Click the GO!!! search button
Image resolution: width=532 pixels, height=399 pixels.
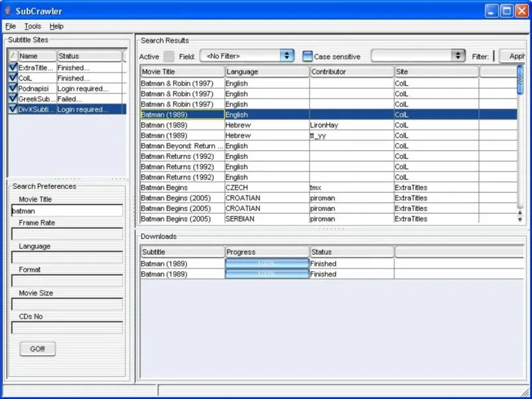38,348
